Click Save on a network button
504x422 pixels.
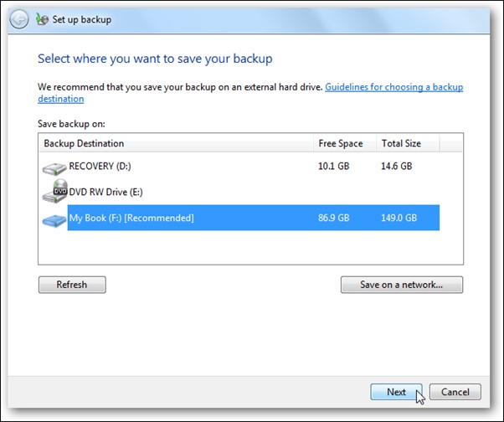pos(401,285)
